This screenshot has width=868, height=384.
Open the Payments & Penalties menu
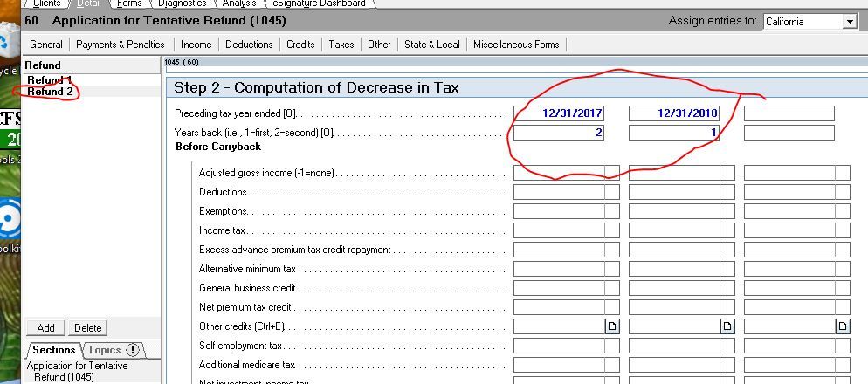click(x=120, y=45)
